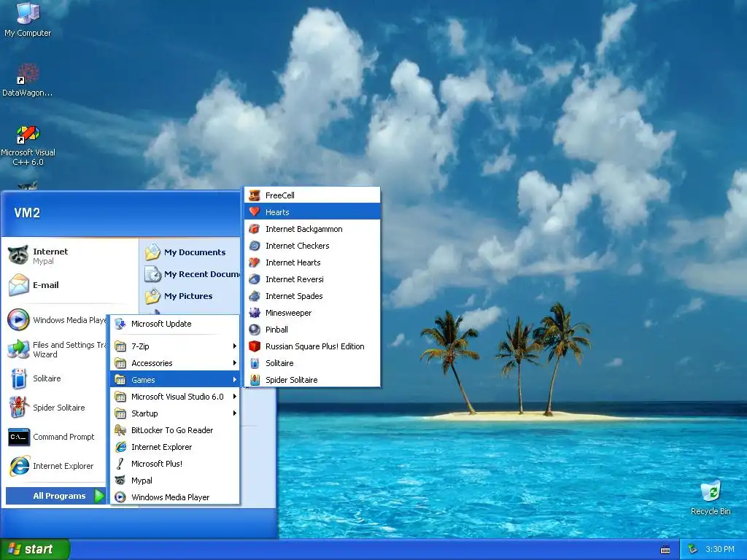Screen dimensions: 747x560
Task: Click the Internet Checkers icon
Action: 255,246
